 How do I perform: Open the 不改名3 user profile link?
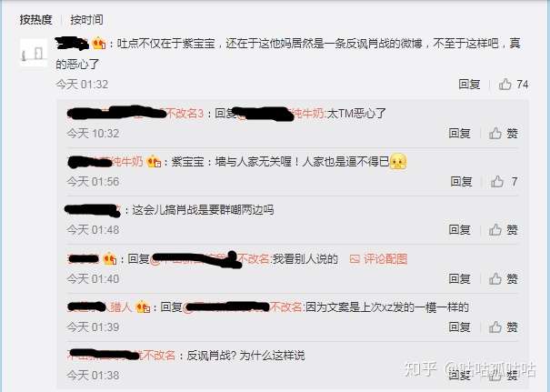click(x=135, y=113)
